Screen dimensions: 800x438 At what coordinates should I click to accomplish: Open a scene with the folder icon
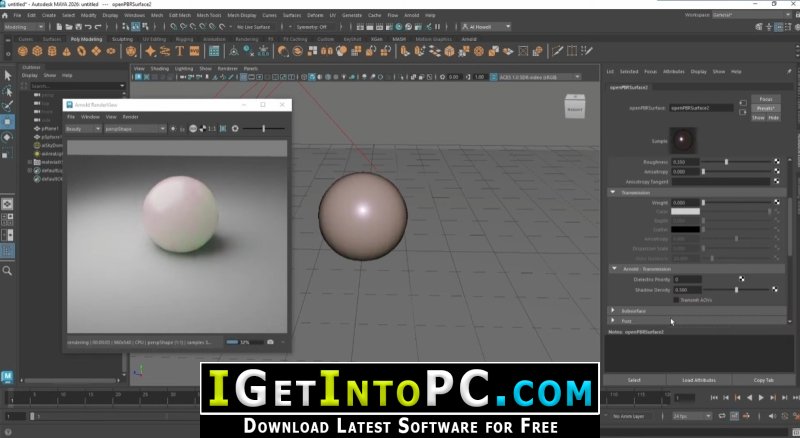point(69,27)
